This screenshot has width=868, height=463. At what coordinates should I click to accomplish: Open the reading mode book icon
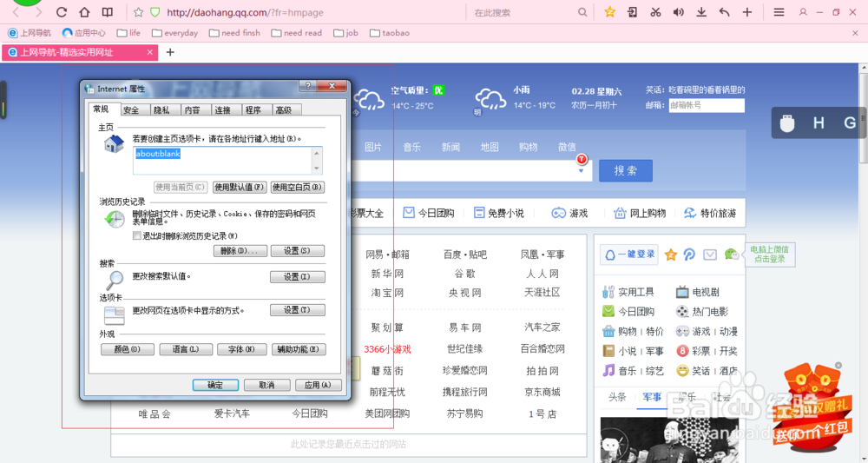[x=108, y=12]
